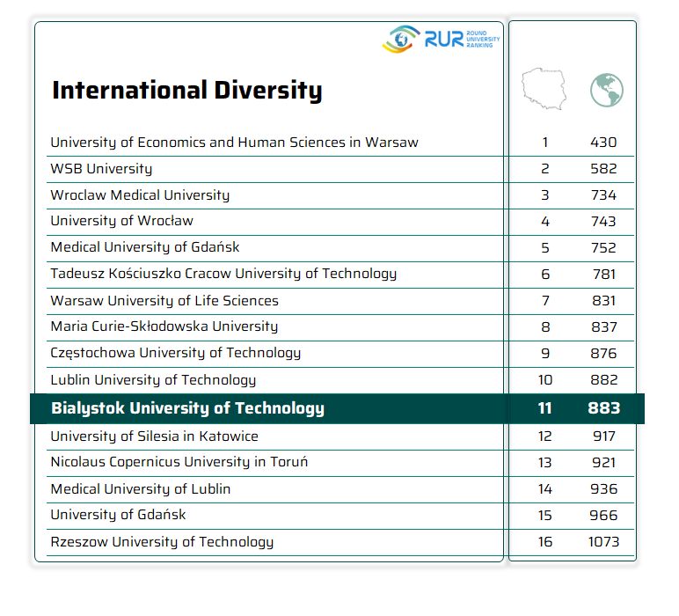
Task: Select highlighted Bialystok University of Technology
Action: coord(187,408)
